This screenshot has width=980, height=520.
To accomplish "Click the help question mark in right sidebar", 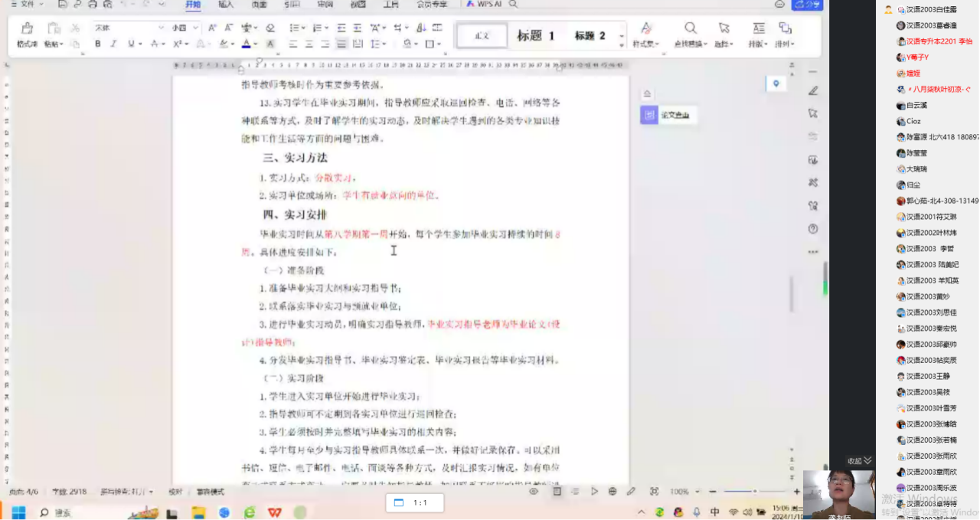I will click(813, 229).
